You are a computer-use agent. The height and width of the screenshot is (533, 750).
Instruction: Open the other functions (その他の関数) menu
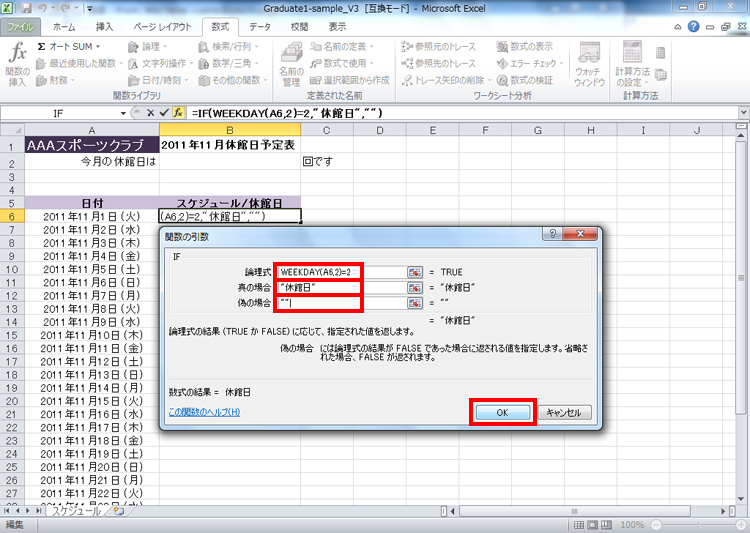(232, 80)
